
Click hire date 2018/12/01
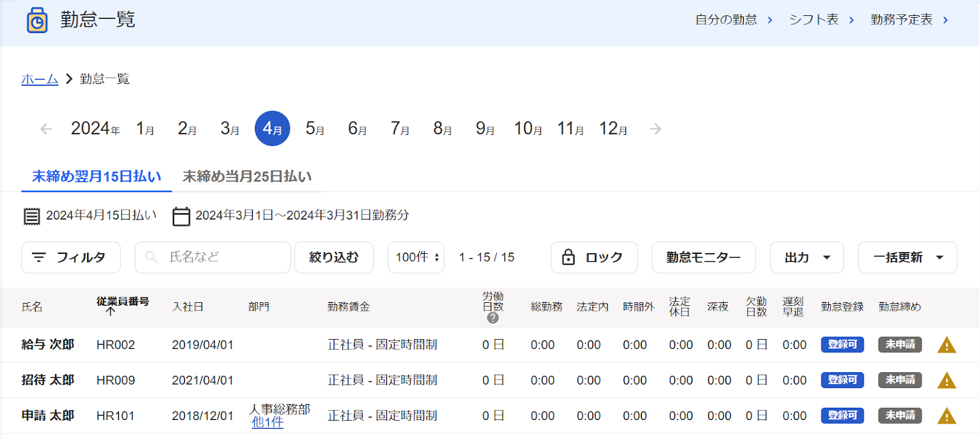203,416
